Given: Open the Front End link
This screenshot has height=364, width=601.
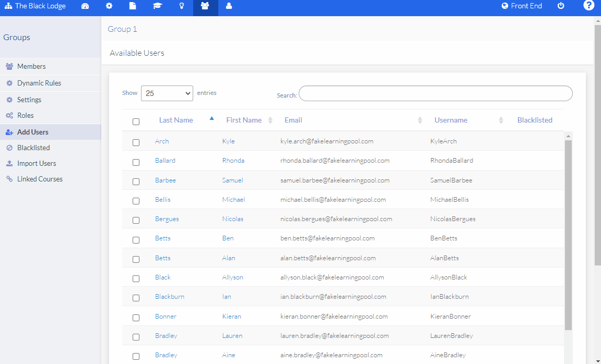Looking at the screenshot, I should [x=522, y=6].
